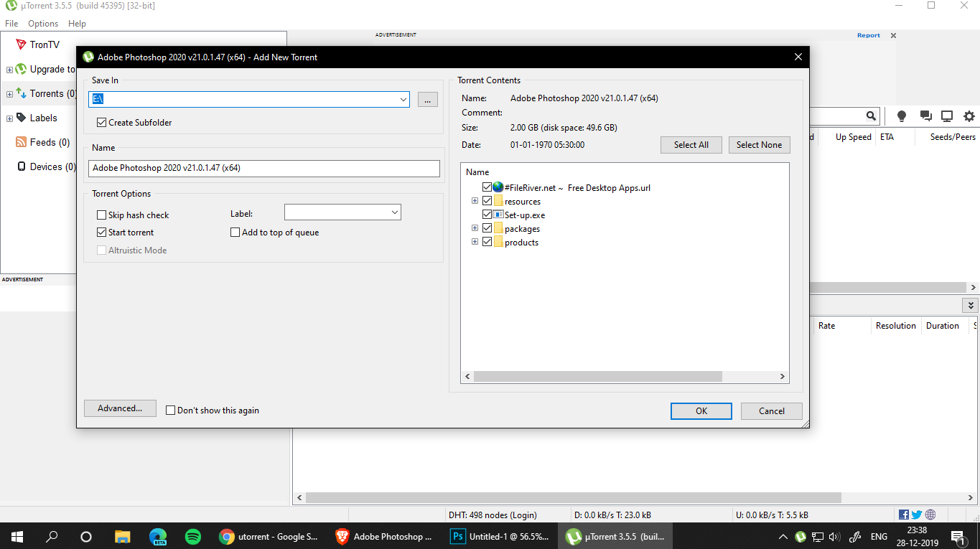Open the Windows Start menu
Image resolution: width=980 pixels, height=549 pixels.
point(17,536)
